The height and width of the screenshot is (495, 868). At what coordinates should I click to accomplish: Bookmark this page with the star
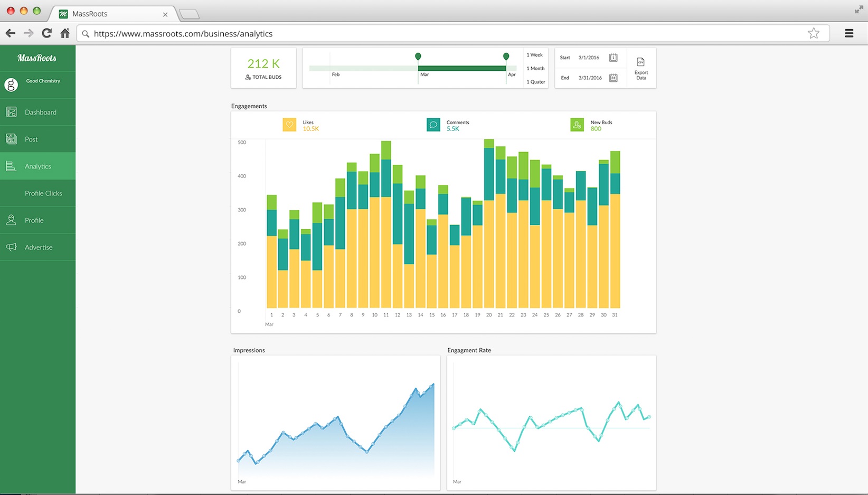tap(813, 33)
